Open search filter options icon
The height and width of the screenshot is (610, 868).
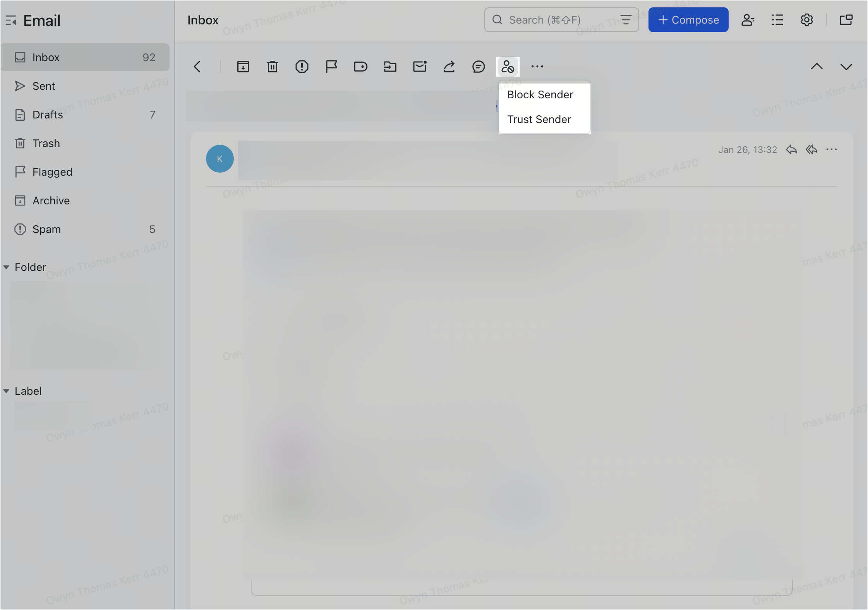click(626, 20)
